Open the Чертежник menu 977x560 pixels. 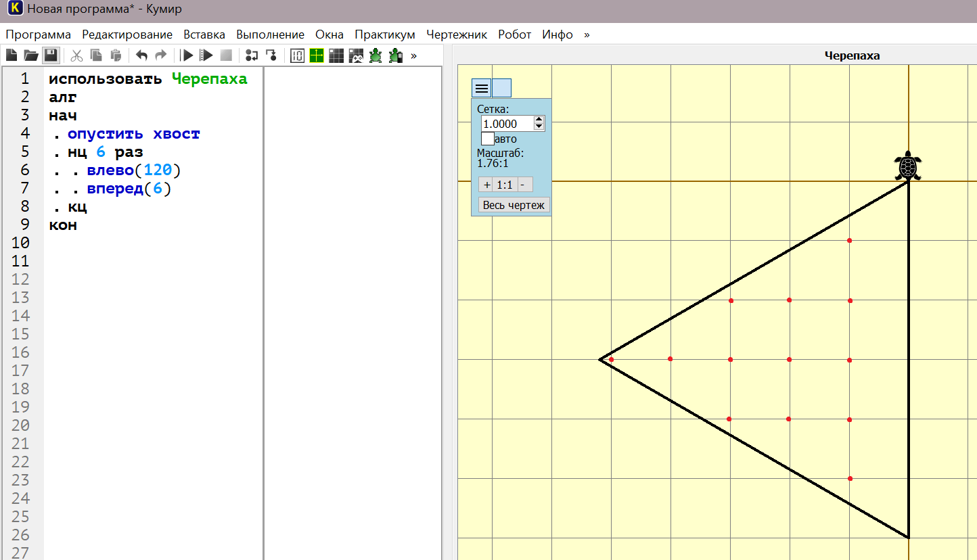[457, 34]
